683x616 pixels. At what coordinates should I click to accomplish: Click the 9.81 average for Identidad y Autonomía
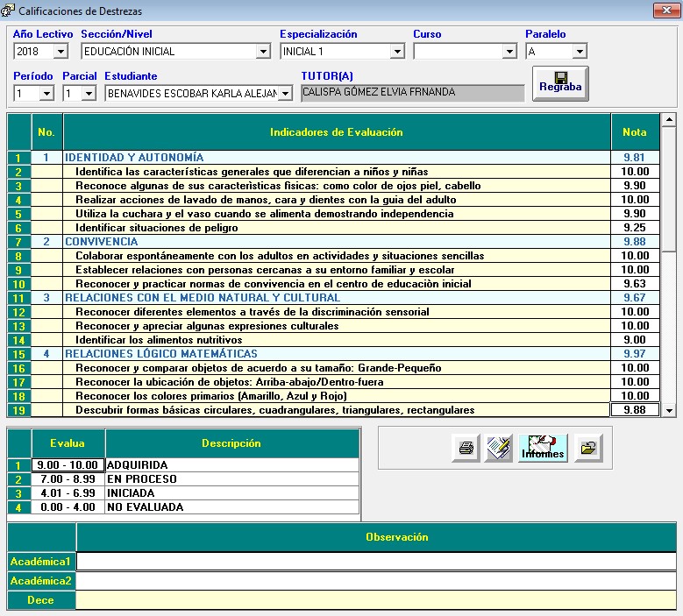635,158
